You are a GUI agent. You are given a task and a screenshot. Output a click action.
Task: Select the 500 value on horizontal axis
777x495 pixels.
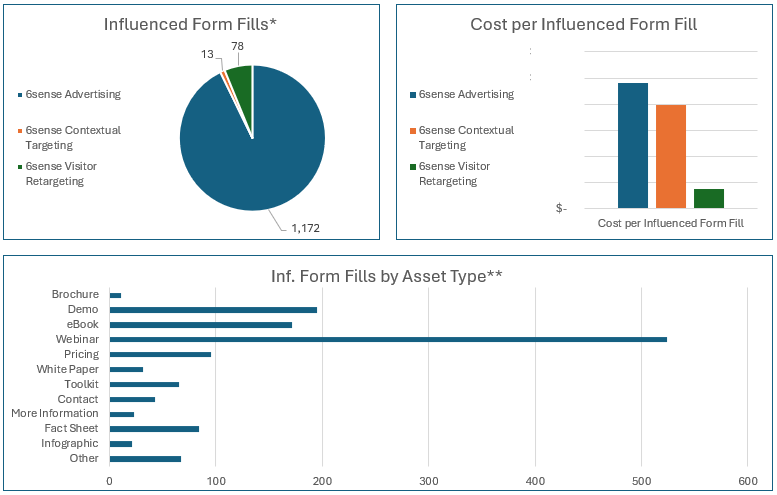pyautogui.click(x=642, y=481)
